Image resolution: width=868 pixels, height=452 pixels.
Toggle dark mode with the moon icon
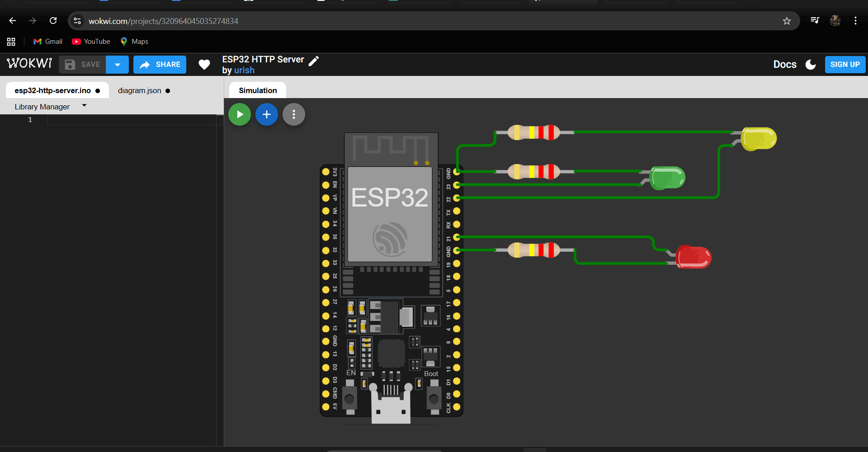point(811,65)
